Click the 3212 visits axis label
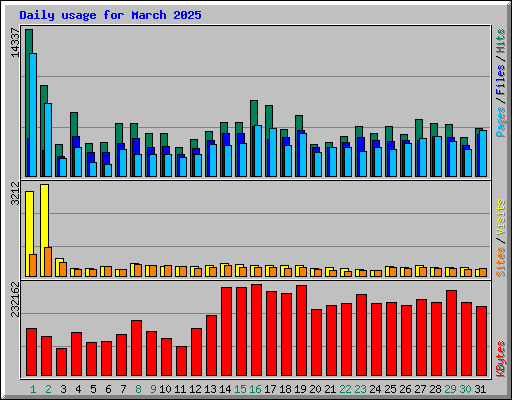The width and height of the screenshot is (512, 400). pyautogui.click(x=15, y=193)
